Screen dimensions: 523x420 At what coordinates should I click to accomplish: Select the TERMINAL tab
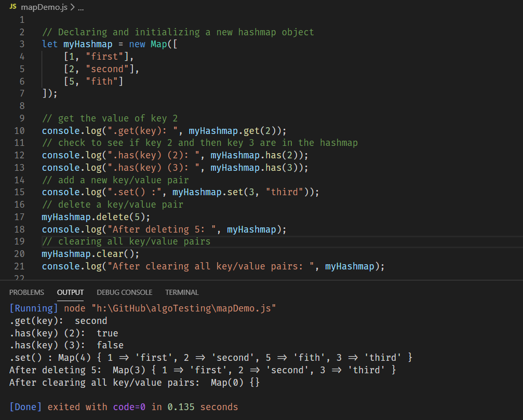click(x=181, y=292)
